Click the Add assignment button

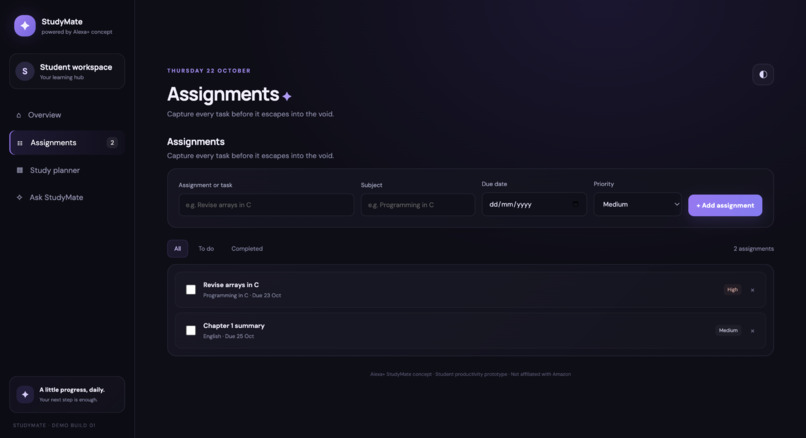point(725,205)
